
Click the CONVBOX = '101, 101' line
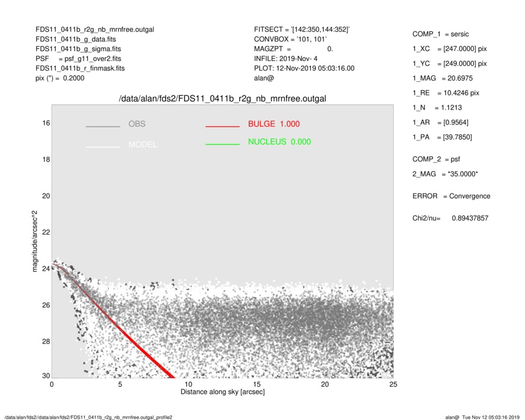290,39
